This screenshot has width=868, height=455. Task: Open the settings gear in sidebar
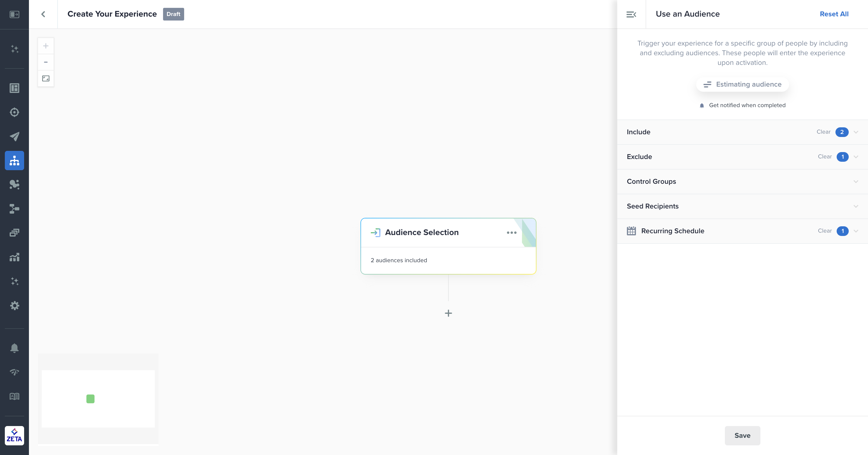click(14, 306)
